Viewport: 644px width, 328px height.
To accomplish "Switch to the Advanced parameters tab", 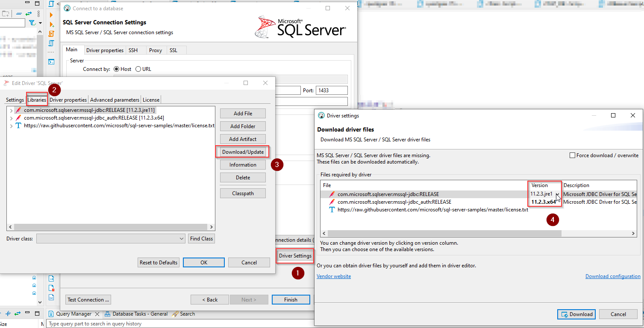I will pyautogui.click(x=114, y=100).
